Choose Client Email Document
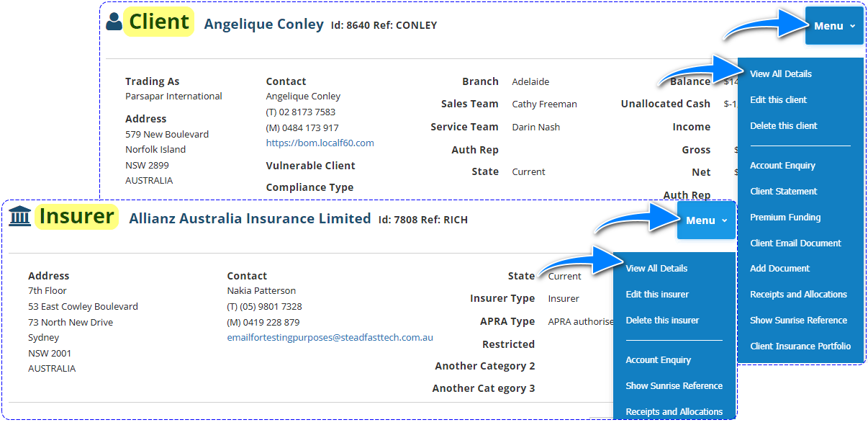This screenshot has height=425, width=868. tap(795, 243)
